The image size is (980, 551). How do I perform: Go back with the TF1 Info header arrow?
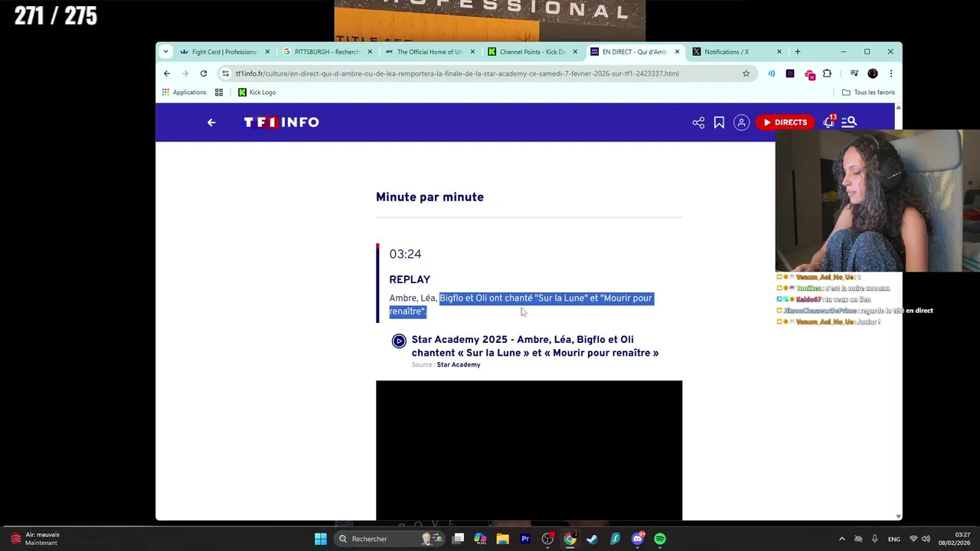coord(211,122)
